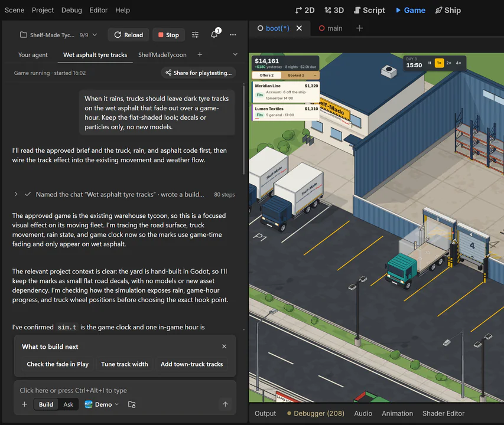The width and height of the screenshot is (504, 425).
Task: Open the more options ellipsis menu
Action: coord(233,35)
